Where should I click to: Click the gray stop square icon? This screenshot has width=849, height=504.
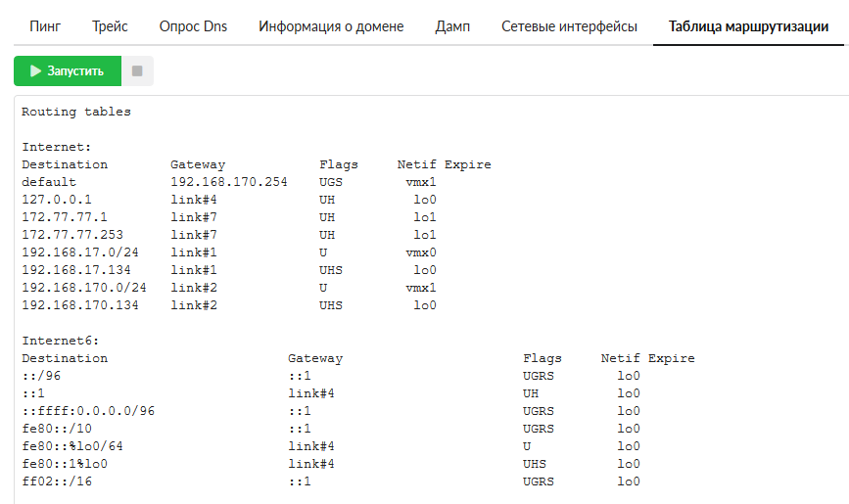(x=137, y=71)
